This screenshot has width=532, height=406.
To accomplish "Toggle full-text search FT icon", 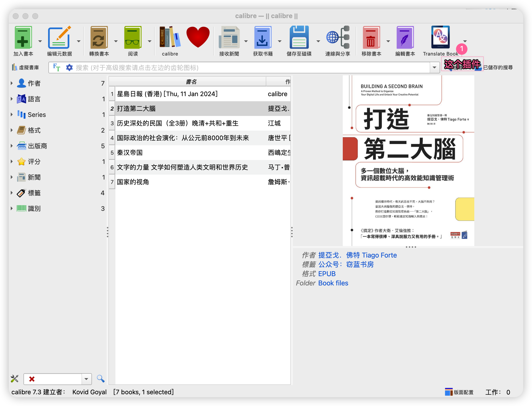I will (x=56, y=68).
